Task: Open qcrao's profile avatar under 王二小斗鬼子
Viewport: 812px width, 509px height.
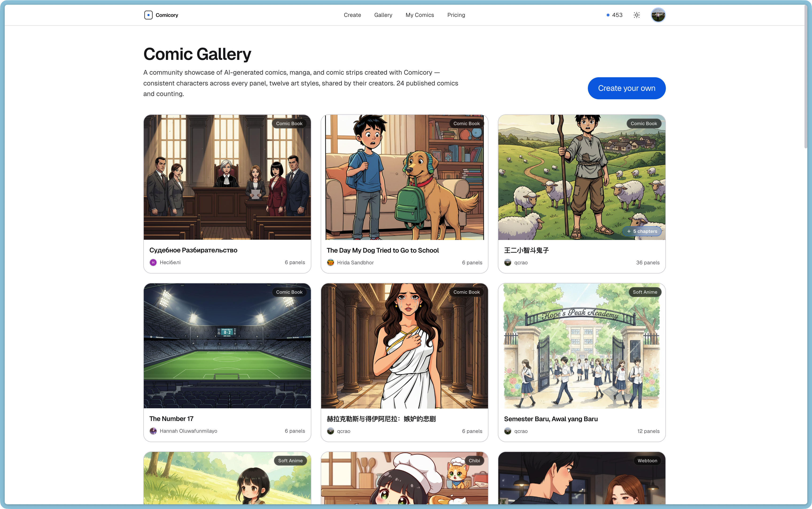Action: click(507, 262)
